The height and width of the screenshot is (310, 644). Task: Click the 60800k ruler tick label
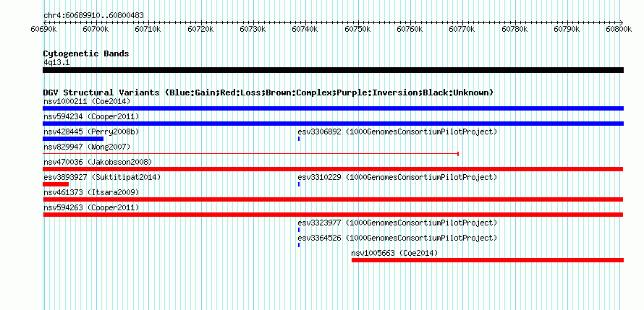point(619,29)
